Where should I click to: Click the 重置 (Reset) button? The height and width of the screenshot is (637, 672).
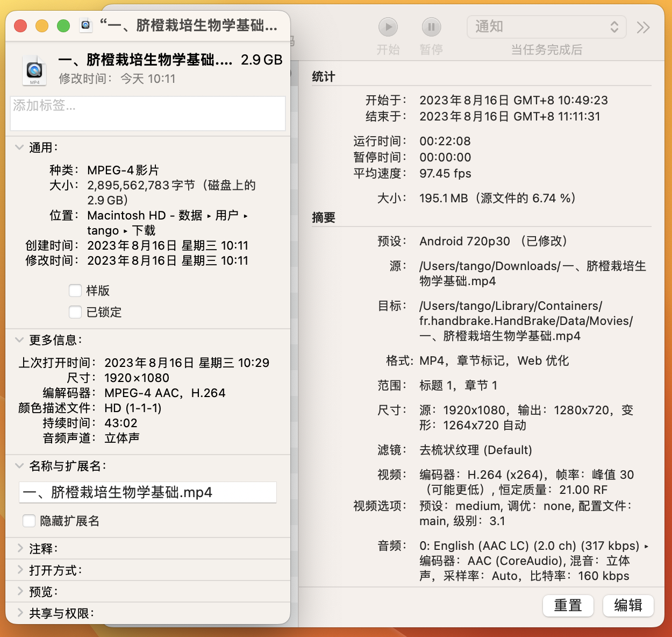(x=568, y=606)
